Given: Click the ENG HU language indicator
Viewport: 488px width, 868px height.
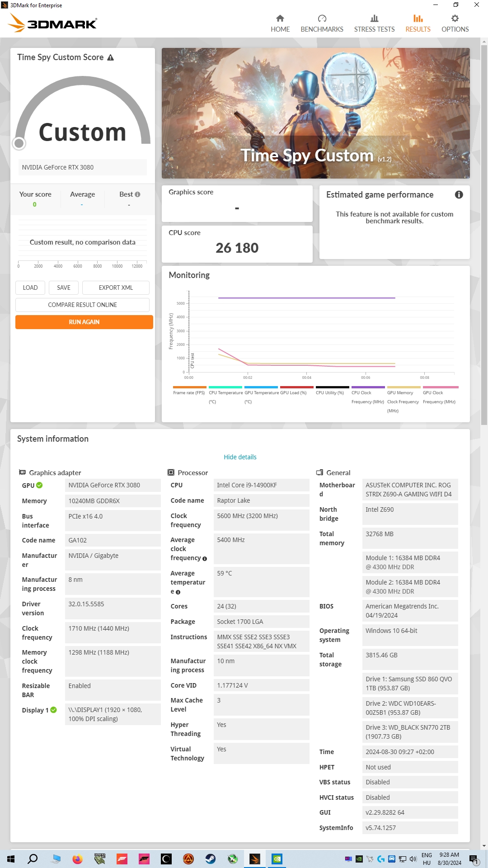Looking at the screenshot, I should (x=427, y=859).
